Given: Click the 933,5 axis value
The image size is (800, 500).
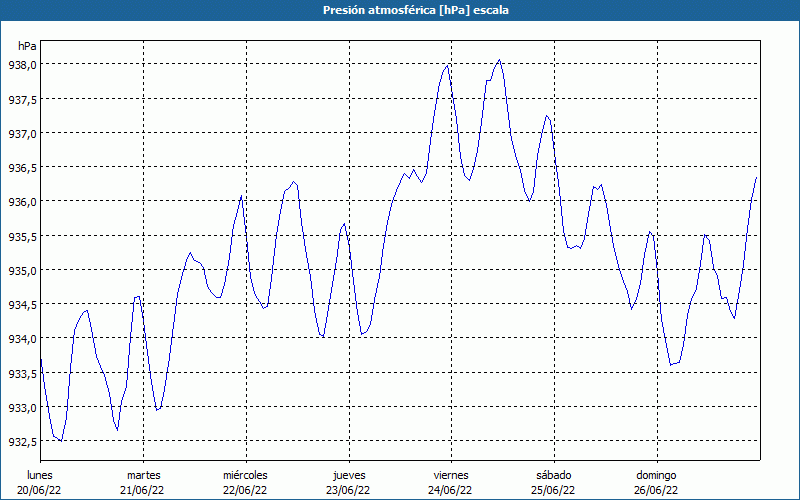Looking at the screenshot, I should tap(22, 374).
